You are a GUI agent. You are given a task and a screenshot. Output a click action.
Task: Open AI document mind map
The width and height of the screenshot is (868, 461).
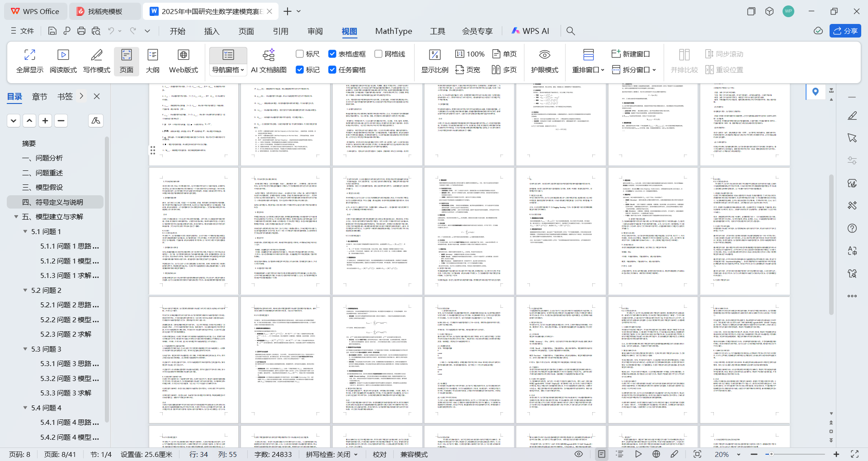point(269,61)
